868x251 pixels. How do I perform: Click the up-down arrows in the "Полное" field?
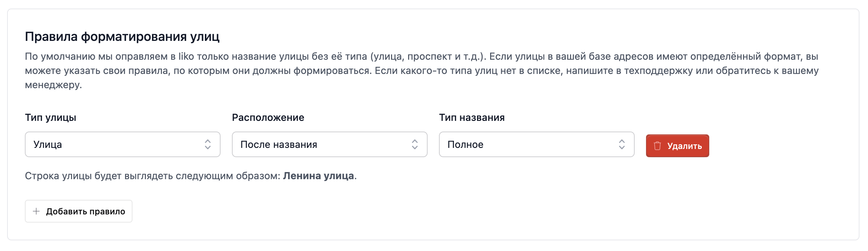click(x=622, y=144)
